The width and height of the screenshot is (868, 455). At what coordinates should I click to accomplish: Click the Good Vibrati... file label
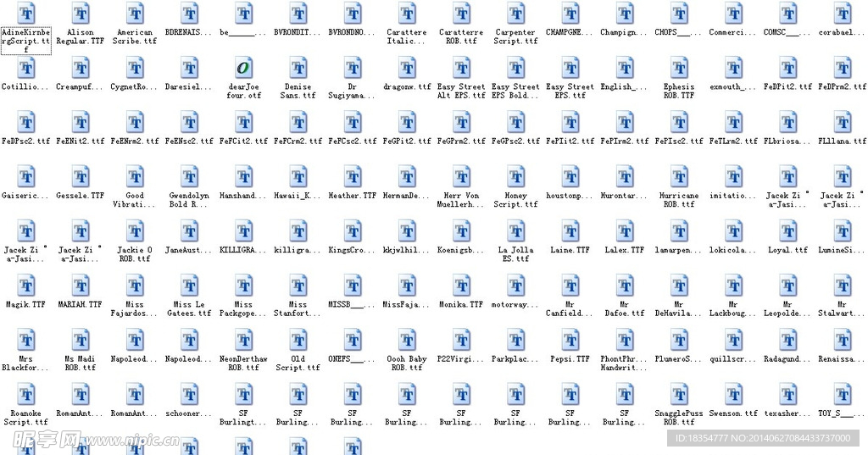(135, 200)
